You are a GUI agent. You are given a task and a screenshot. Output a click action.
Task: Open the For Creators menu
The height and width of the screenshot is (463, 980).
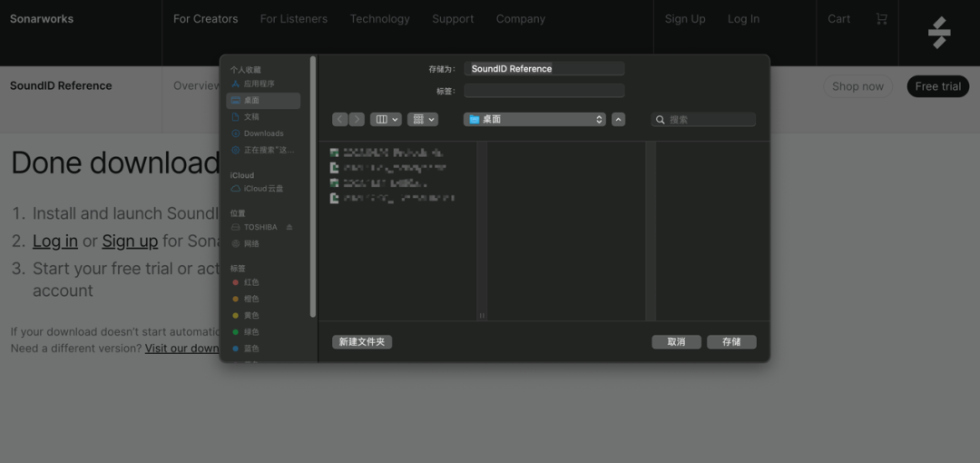point(206,19)
